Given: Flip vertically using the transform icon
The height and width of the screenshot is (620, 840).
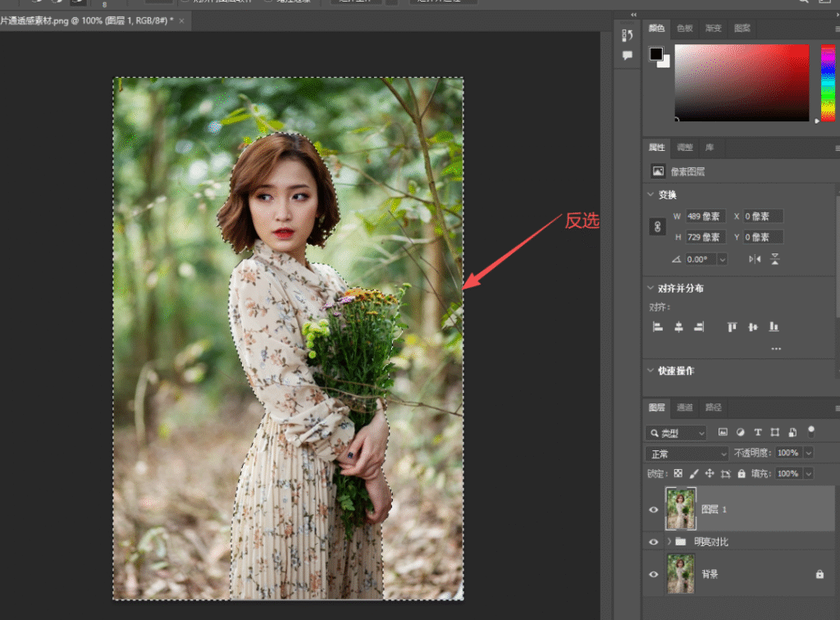Looking at the screenshot, I should [775, 259].
